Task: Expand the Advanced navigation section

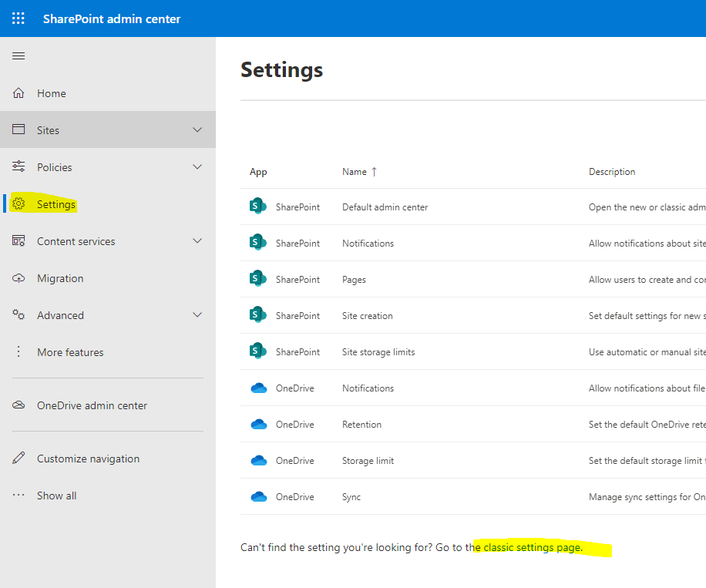Action: pos(197,314)
